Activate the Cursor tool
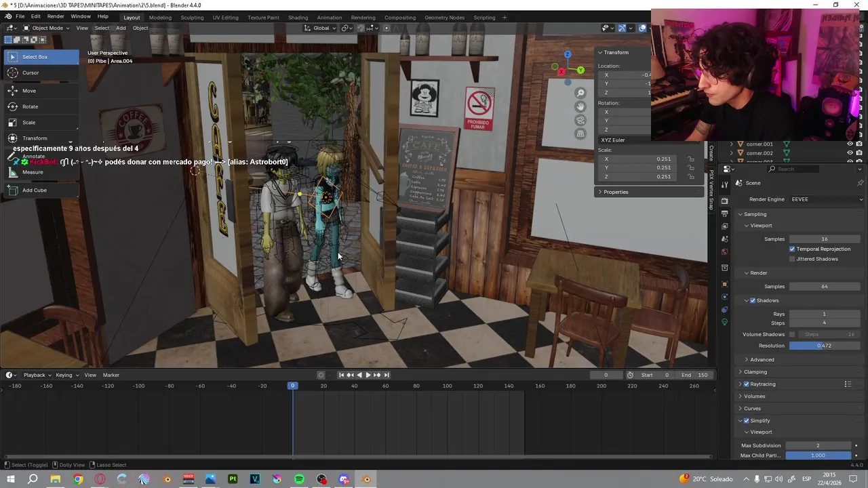The width and height of the screenshot is (868, 488). [41, 73]
